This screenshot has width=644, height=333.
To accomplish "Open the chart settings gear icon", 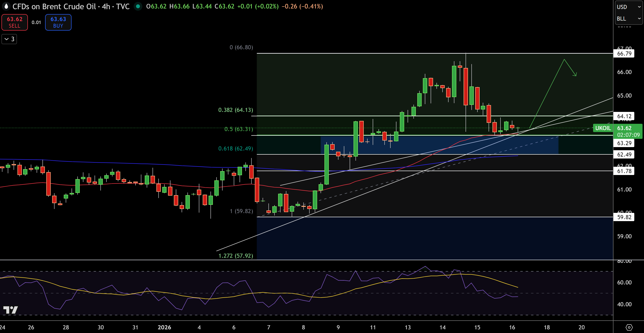I will [x=629, y=327].
